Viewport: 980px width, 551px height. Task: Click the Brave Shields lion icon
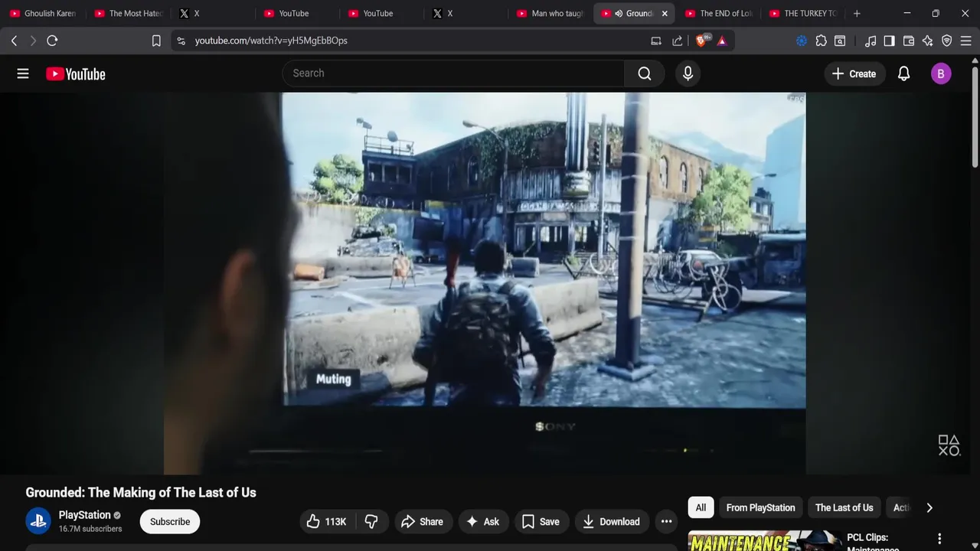coord(701,41)
